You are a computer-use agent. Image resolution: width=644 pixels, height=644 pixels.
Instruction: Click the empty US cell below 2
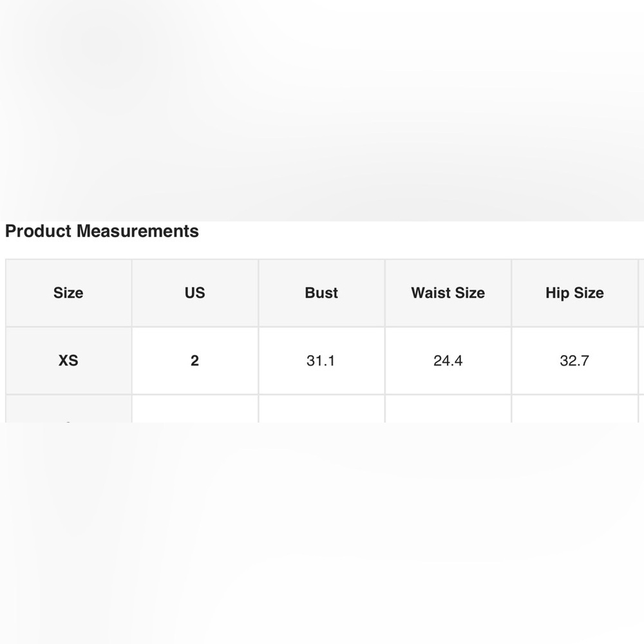[195, 409]
